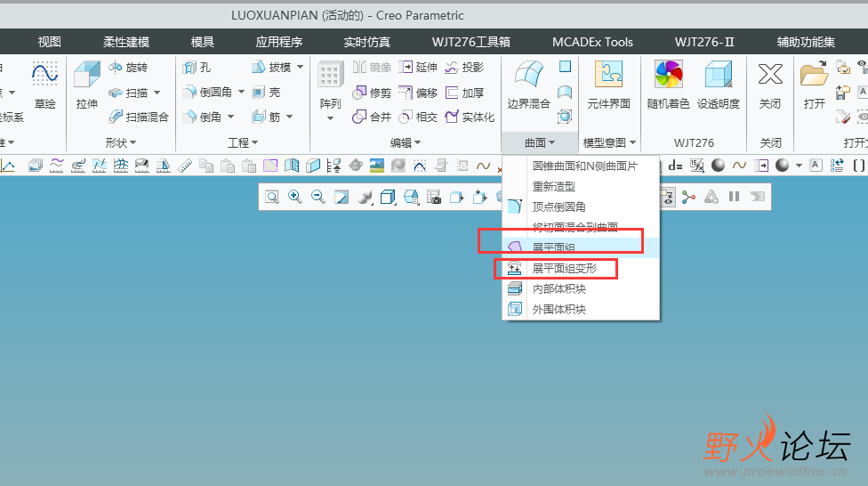Toggle the spin center tree icon
This screenshot has width=868, height=486.
(x=688, y=197)
